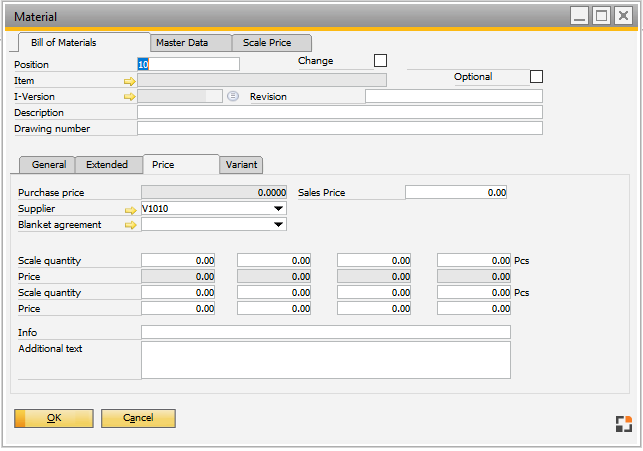Screen dimensions: 643x451
Task: Click into the Sales Price field
Action: (455, 192)
